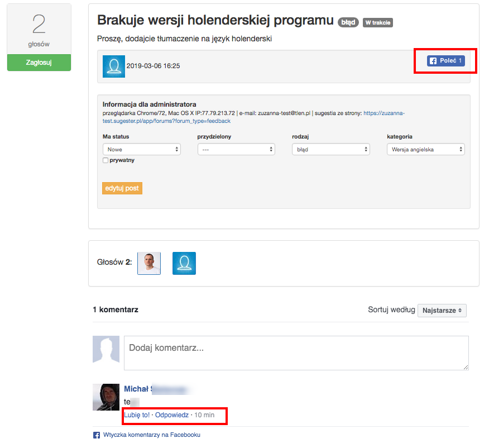Click the Facebook logo by comments plugin

[96, 435]
